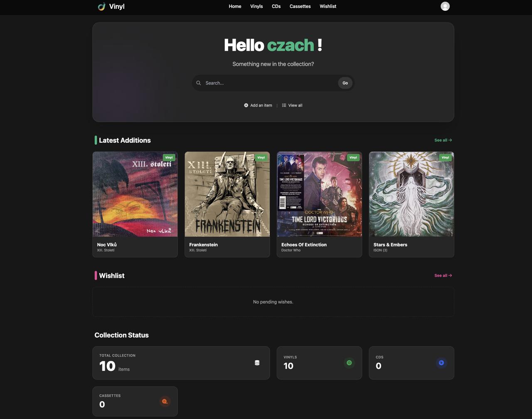Click the Vinyls stat label
Viewport: 532px width, 419px height.
point(290,357)
